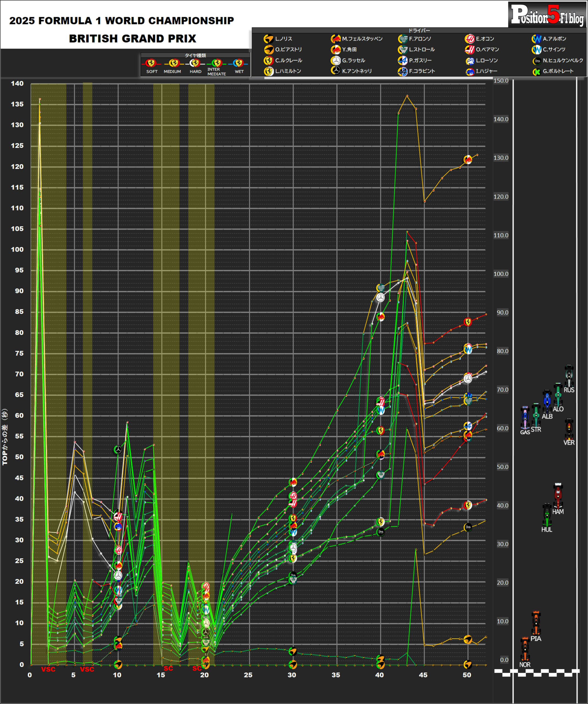Click the E.オコン Haas legend icon

click(469, 39)
